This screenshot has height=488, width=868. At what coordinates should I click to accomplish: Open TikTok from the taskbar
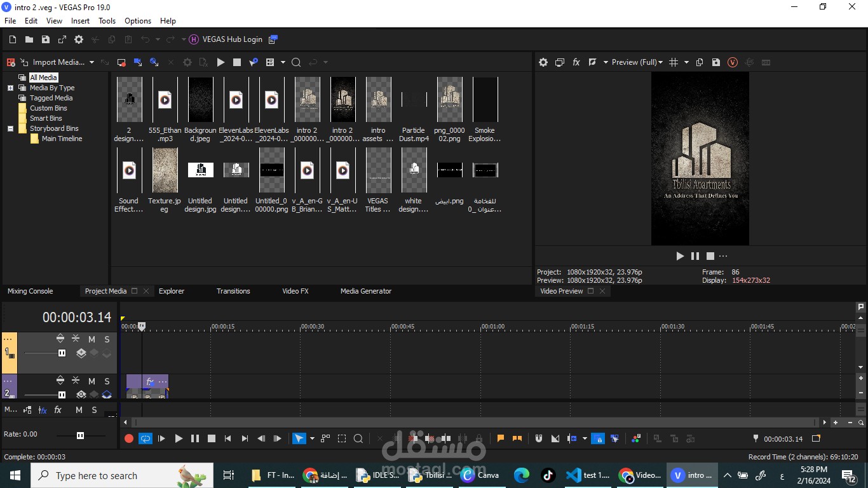[x=548, y=475]
